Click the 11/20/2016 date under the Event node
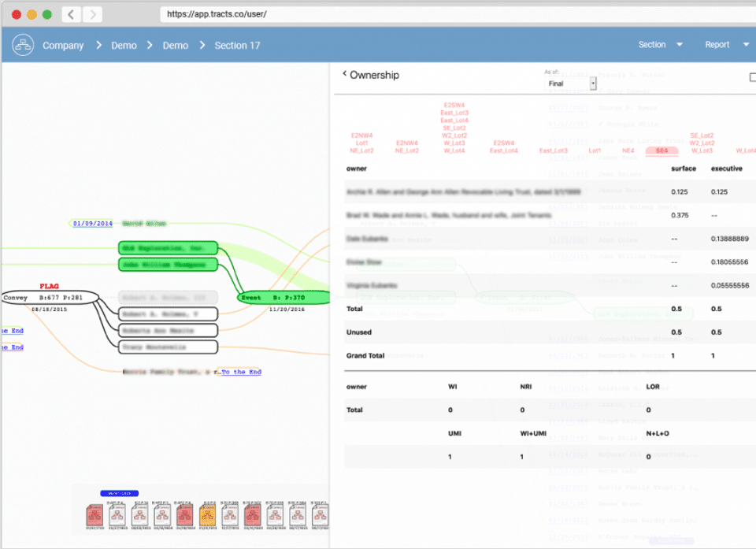756x549 pixels. [x=287, y=310]
